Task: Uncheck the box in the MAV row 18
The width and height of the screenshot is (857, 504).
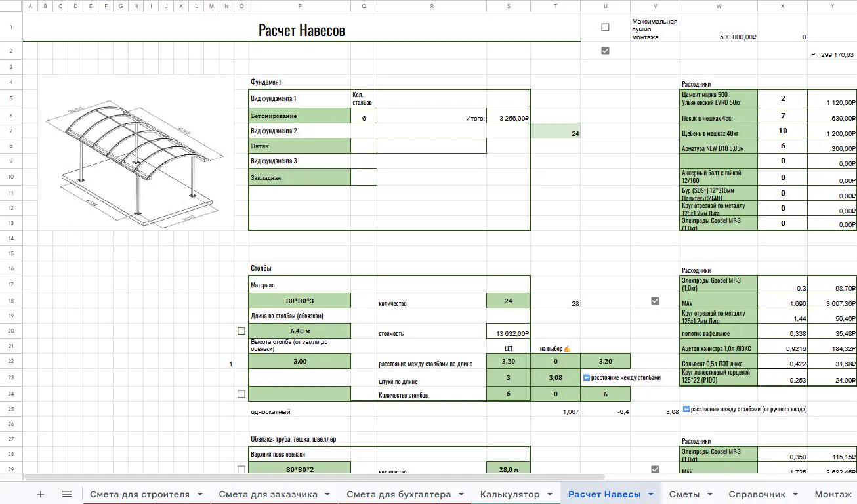Action: [x=655, y=301]
